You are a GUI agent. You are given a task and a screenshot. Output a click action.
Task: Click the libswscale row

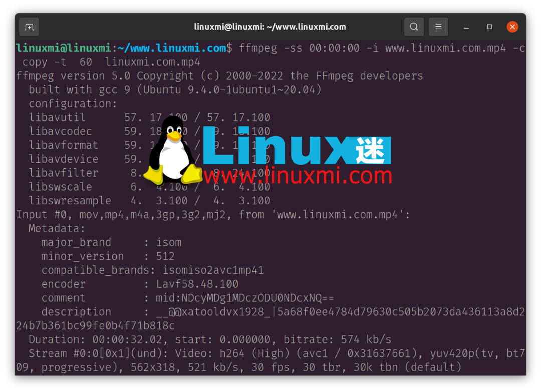click(149, 187)
